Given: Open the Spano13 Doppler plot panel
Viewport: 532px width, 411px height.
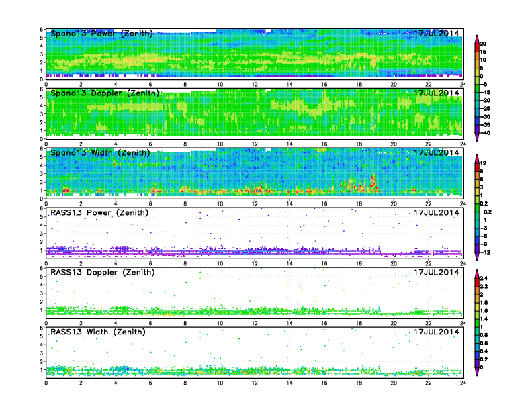Looking at the screenshot, I should pyautogui.click(x=255, y=113).
